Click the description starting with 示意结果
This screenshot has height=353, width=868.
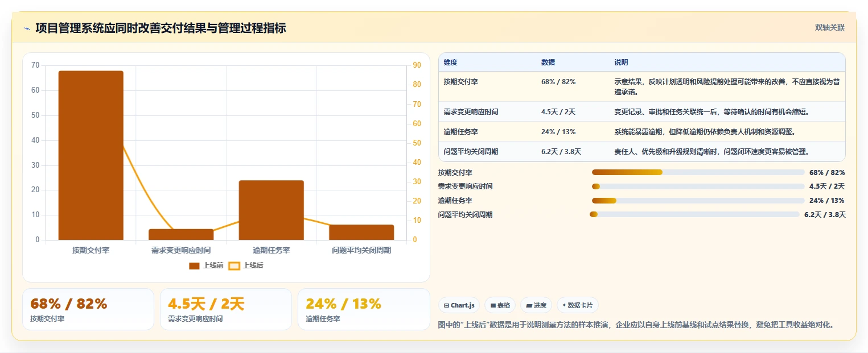pyautogui.click(x=727, y=86)
